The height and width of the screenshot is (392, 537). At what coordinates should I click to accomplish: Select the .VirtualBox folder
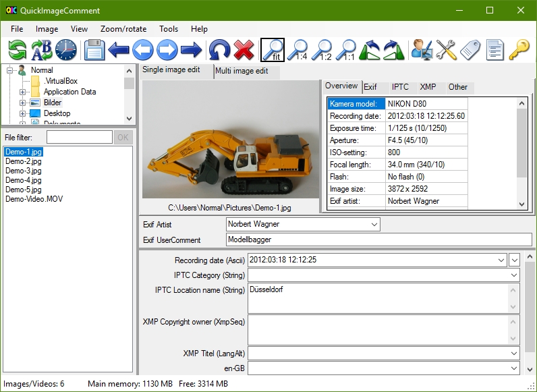point(61,81)
